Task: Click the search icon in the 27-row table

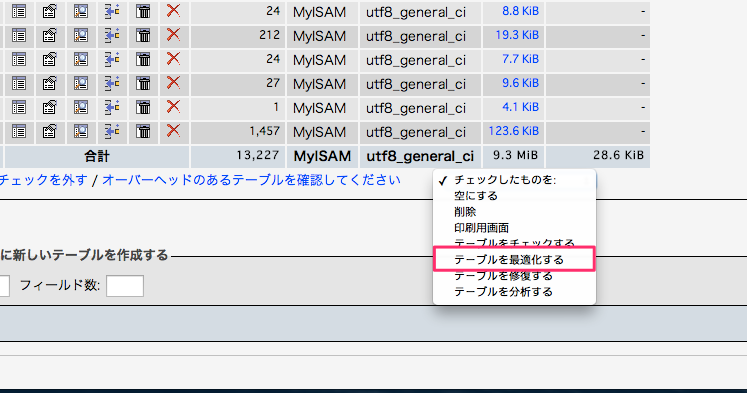Action: pos(81,83)
